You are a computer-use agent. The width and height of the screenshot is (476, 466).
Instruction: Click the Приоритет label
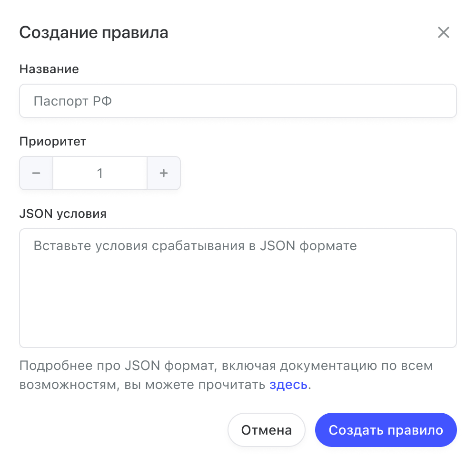53,141
